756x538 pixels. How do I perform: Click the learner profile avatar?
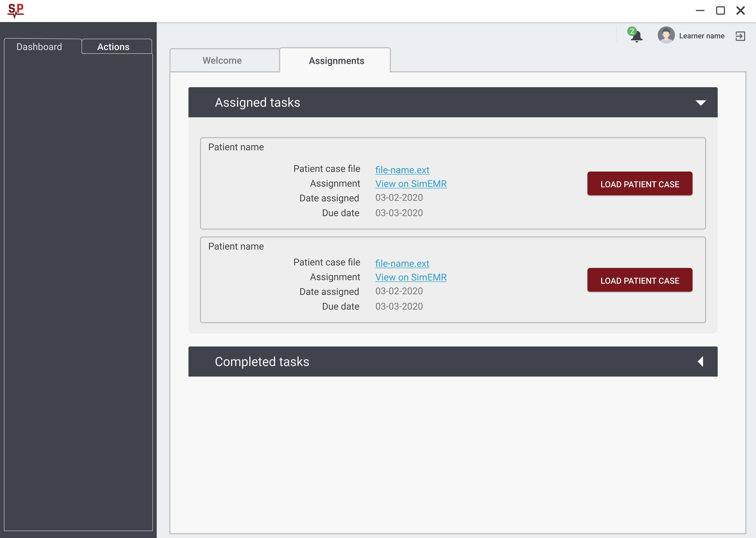666,35
